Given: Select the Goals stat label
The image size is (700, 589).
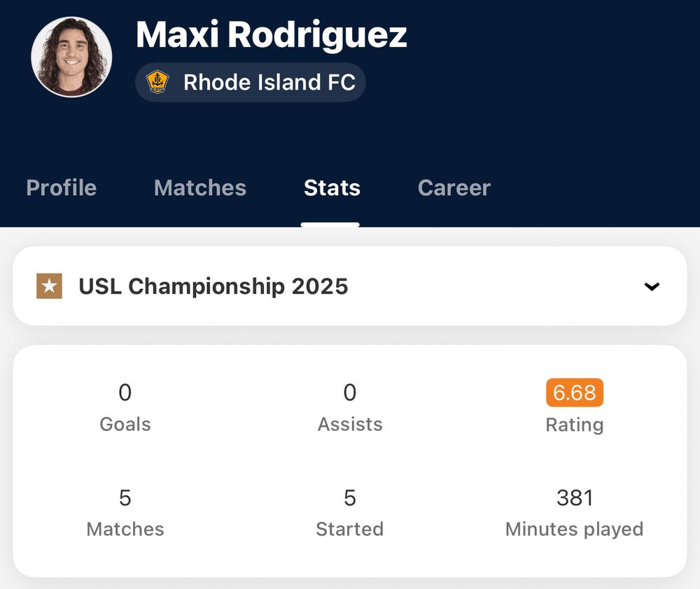Looking at the screenshot, I should 125,424.
